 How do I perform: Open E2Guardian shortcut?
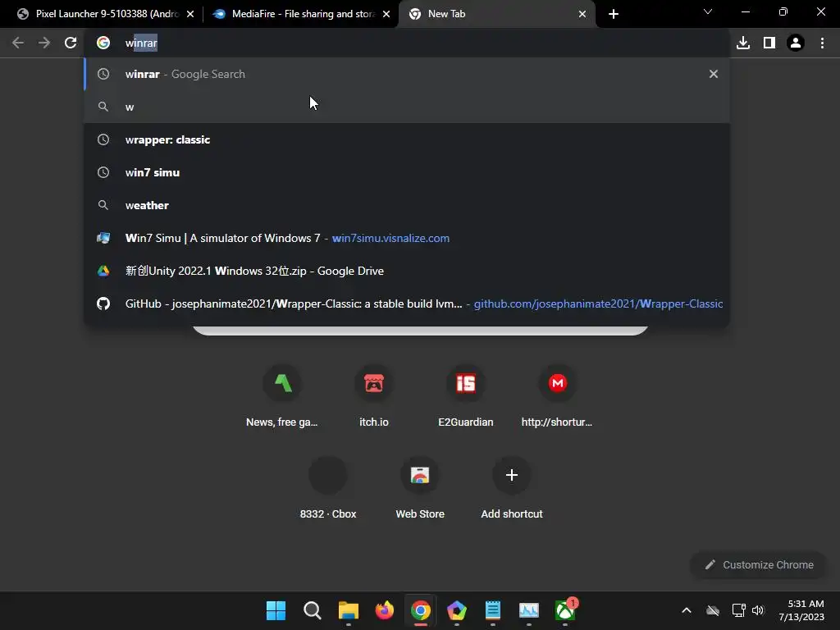pos(466,396)
